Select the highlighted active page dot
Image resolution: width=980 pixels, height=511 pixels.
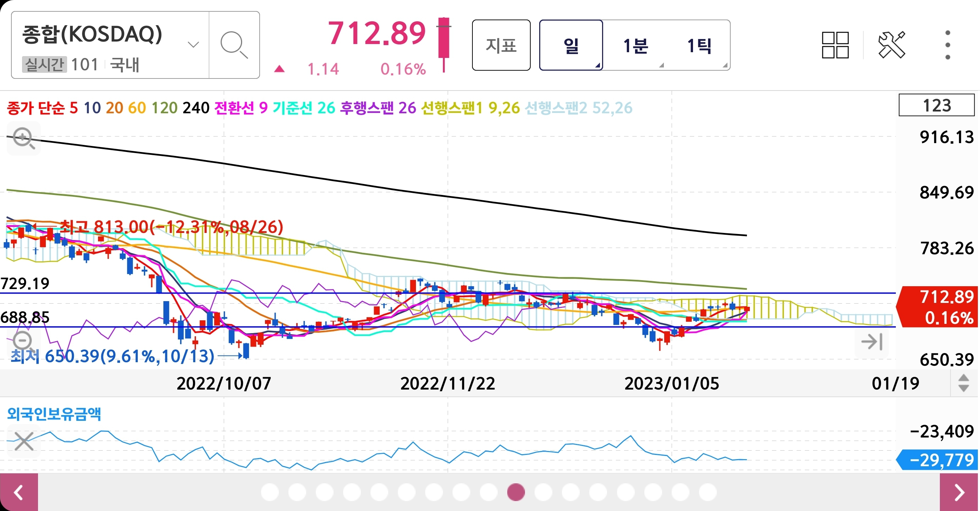516,493
